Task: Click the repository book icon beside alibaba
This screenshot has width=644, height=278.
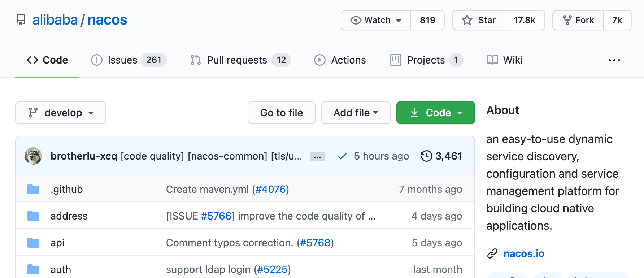Action: point(21,19)
